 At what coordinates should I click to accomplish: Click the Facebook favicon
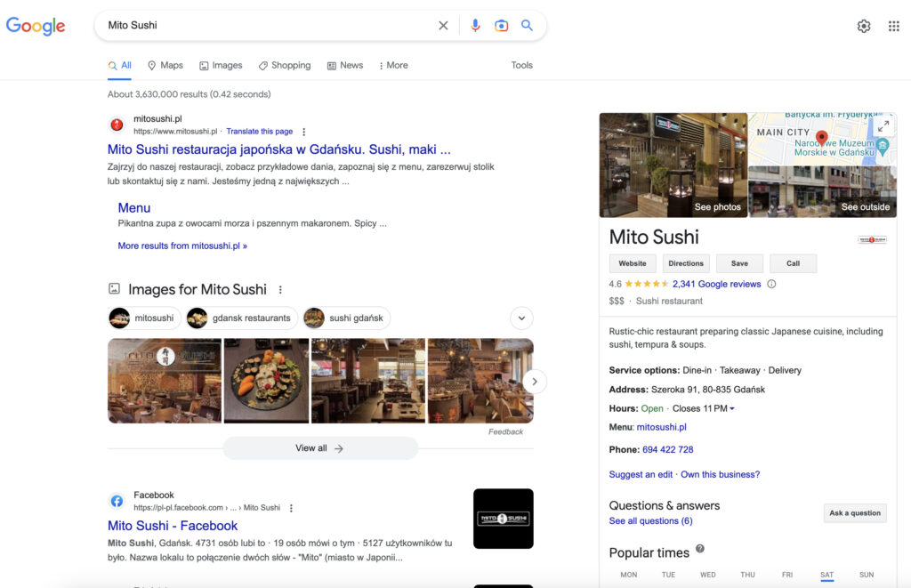tap(117, 501)
